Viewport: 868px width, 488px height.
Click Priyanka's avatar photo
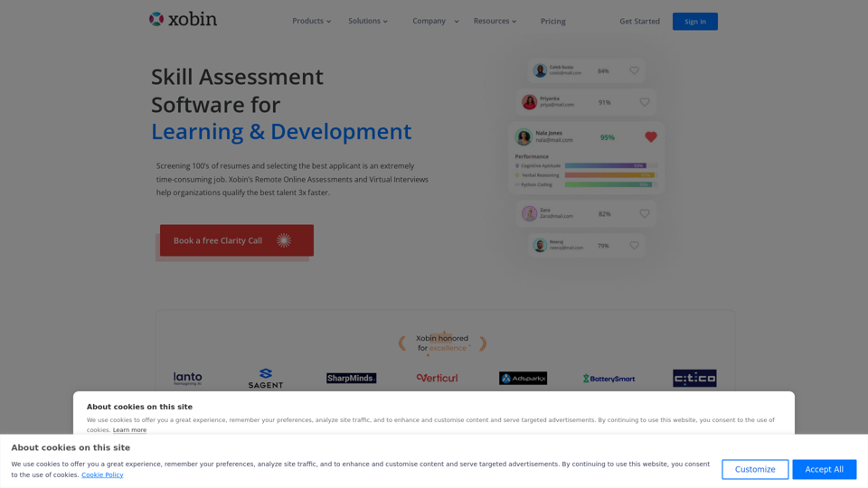(530, 102)
